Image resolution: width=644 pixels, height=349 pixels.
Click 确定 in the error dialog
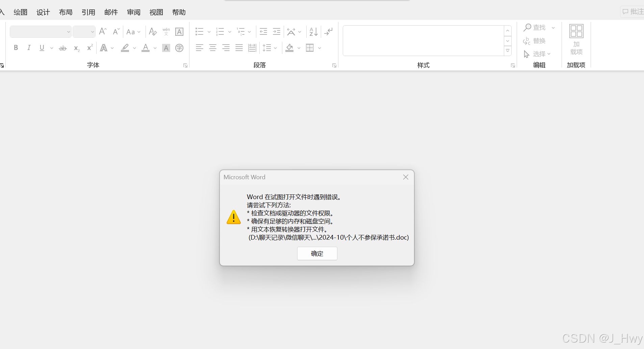click(317, 253)
